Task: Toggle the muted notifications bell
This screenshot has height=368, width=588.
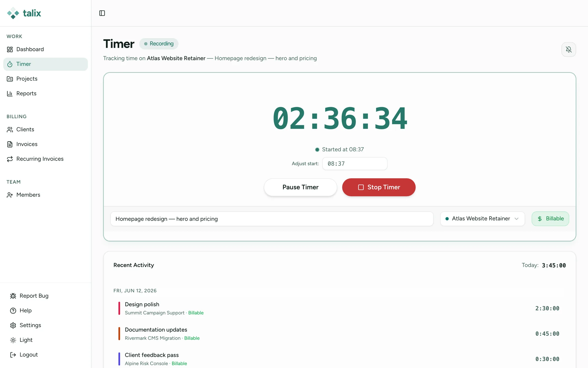Action: 568,49
